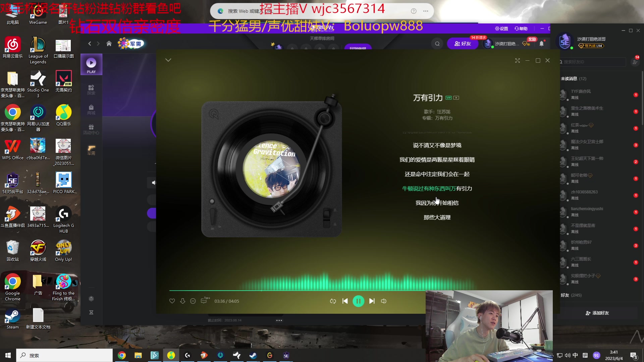Viewport: 644px width, 362px height.
Task: Open the 5E notifications bell
Action: coord(541,44)
